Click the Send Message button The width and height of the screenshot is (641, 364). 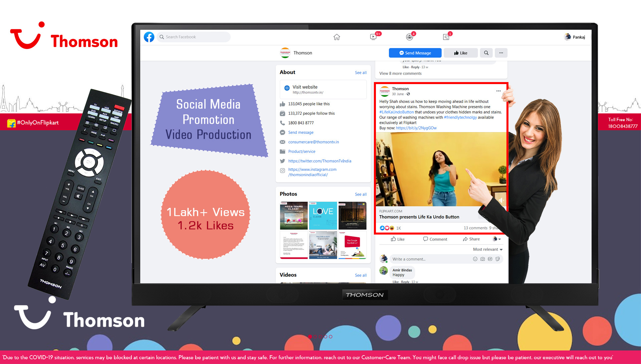tap(415, 53)
